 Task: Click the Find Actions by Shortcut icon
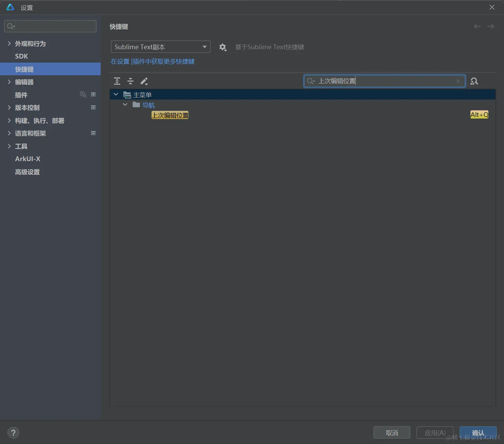click(474, 81)
